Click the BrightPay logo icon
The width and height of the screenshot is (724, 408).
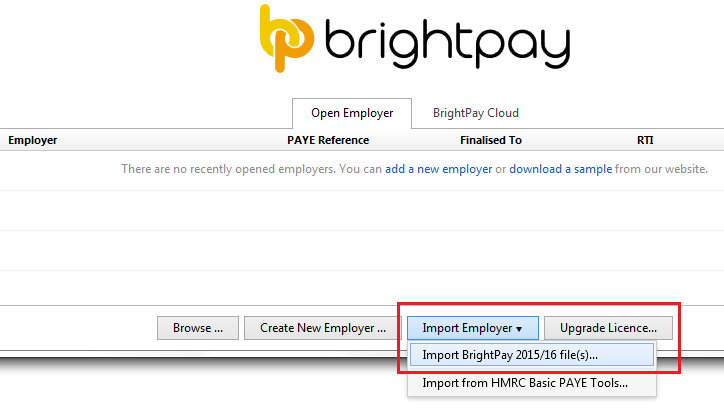286,39
